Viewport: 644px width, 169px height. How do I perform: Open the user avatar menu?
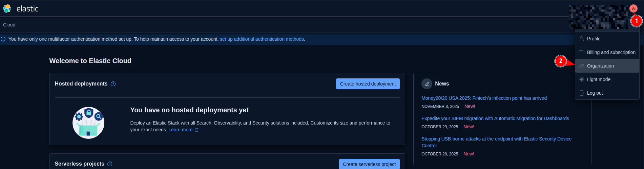633,8
